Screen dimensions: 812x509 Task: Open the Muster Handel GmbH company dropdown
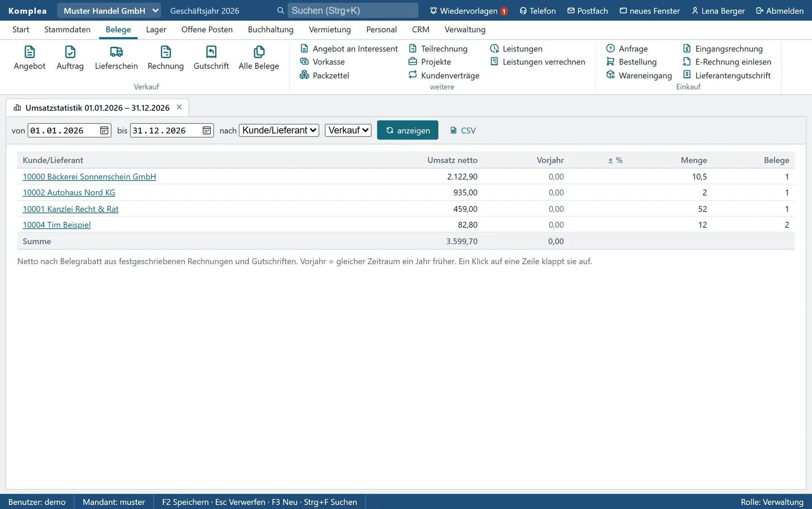pos(110,10)
